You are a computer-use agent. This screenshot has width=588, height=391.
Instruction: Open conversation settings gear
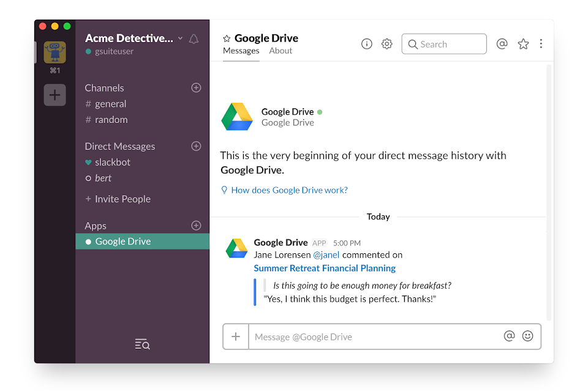pos(387,44)
